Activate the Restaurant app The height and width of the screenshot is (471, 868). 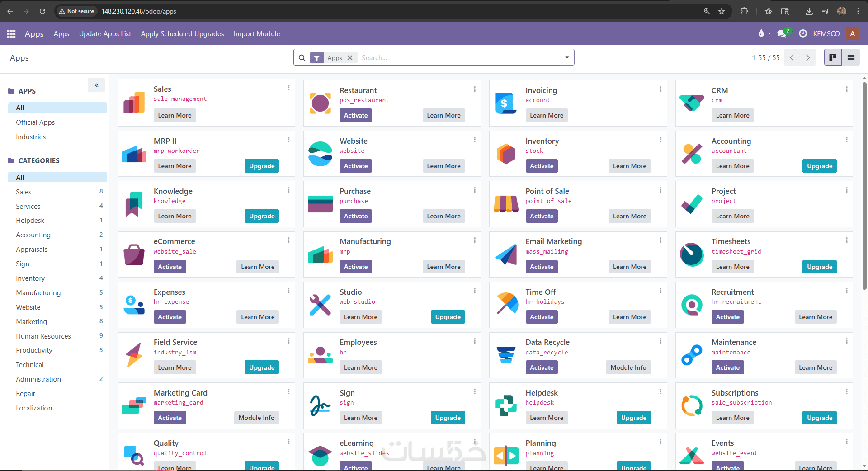tap(356, 115)
